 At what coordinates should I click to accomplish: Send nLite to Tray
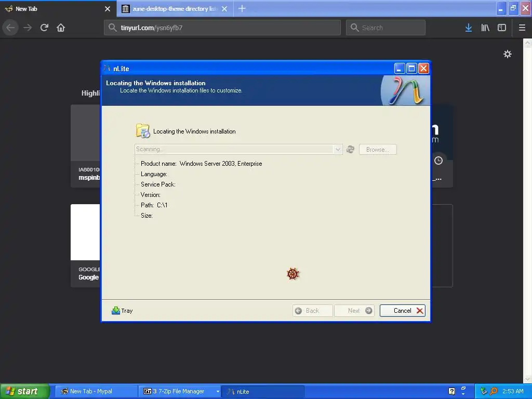(122, 311)
